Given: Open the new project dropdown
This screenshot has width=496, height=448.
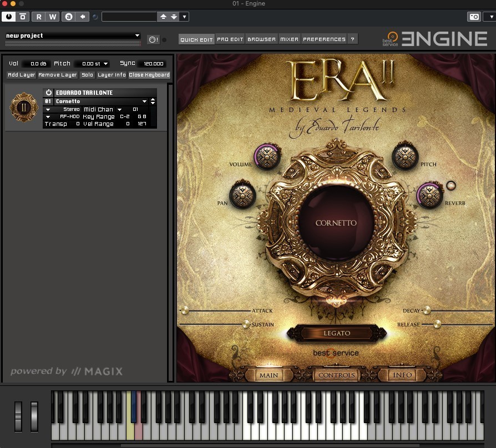Looking at the screenshot, I should pos(137,35).
